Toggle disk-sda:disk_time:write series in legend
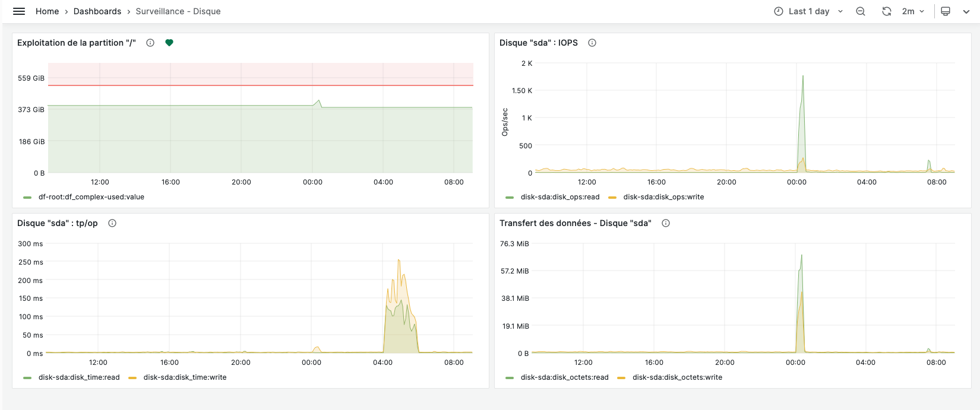 [185, 377]
